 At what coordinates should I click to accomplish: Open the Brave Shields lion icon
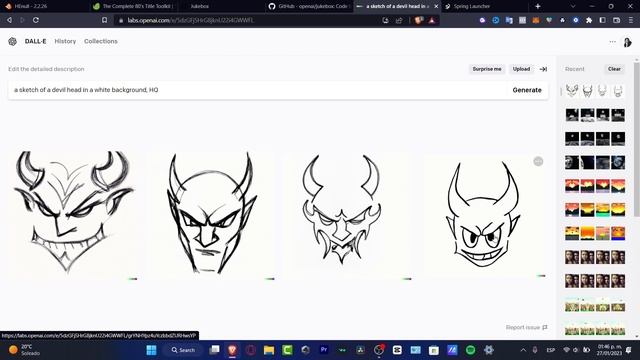pyautogui.click(x=418, y=20)
